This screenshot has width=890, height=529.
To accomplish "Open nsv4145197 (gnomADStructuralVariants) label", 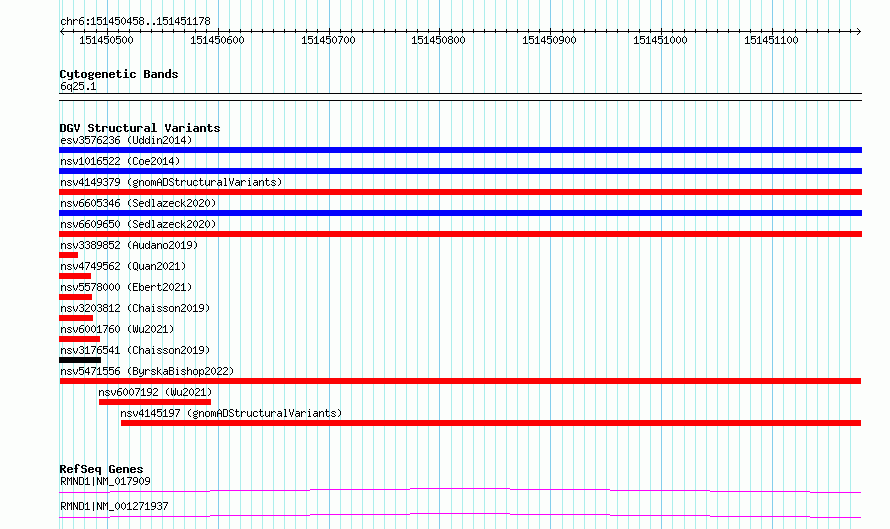I will tap(231, 413).
